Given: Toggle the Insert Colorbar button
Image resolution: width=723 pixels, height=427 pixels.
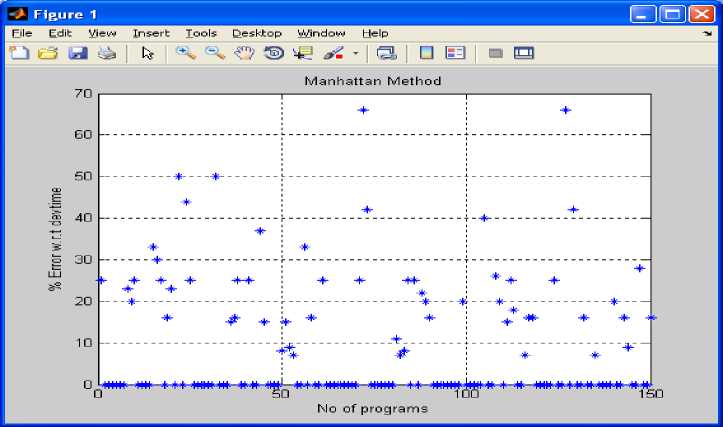Looking at the screenshot, I should click(x=427, y=53).
